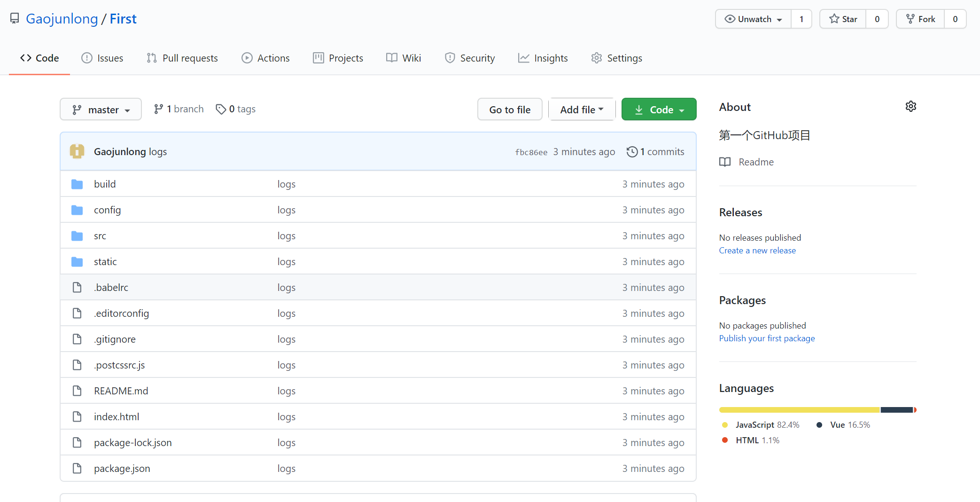Open the index.html file

pyautogui.click(x=117, y=416)
